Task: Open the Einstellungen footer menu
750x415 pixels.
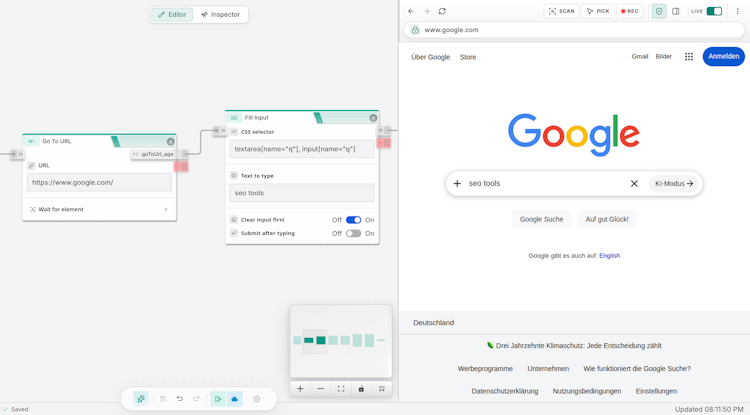Action: click(656, 391)
